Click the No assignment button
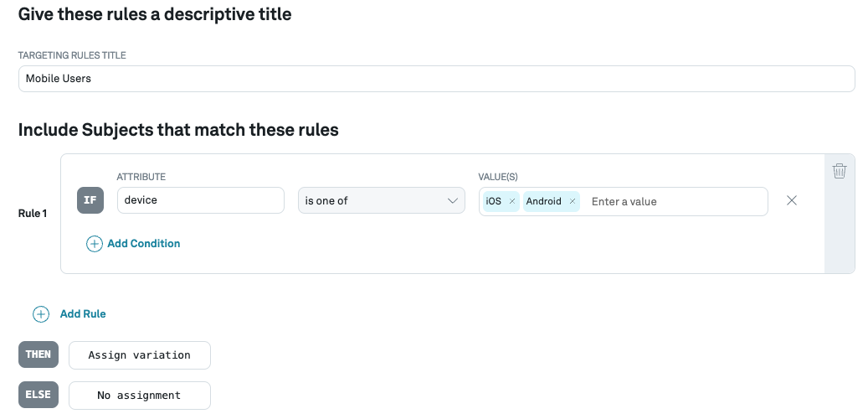The image size is (868, 419). (x=139, y=396)
